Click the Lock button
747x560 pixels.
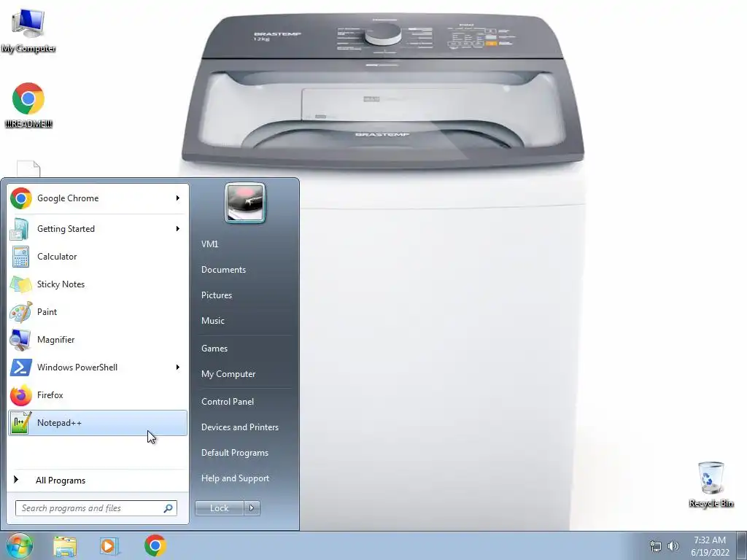point(219,508)
